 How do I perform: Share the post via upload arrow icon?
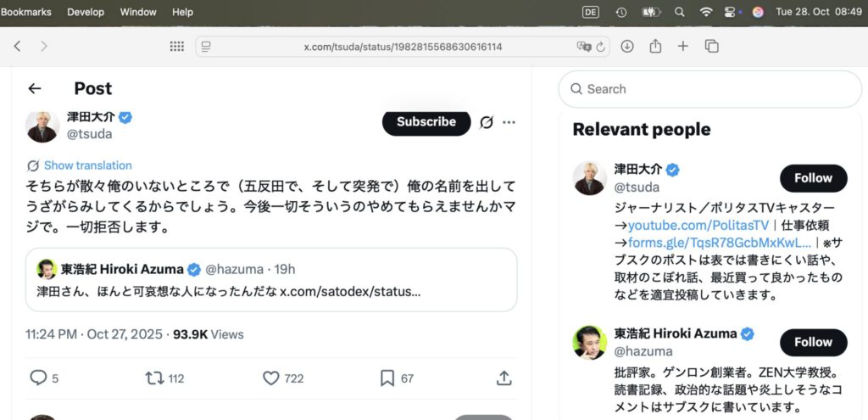pyautogui.click(x=504, y=378)
